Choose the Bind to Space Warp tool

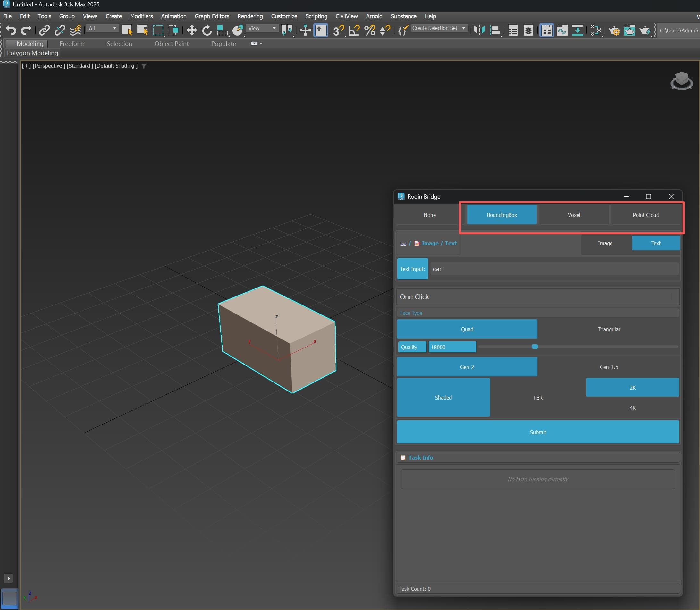tap(75, 30)
